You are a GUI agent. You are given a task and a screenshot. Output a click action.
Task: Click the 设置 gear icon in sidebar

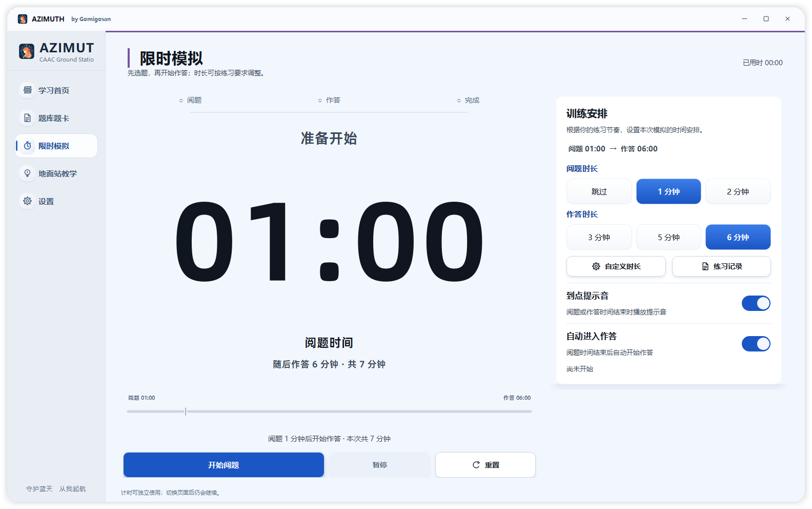coord(28,201)
